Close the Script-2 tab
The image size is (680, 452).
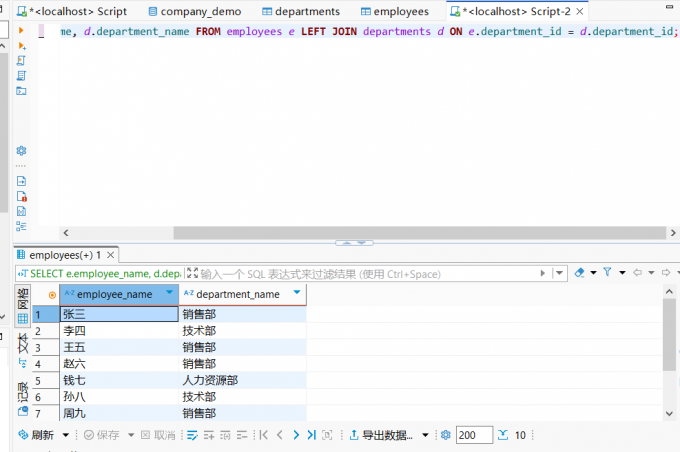[580, 12]
